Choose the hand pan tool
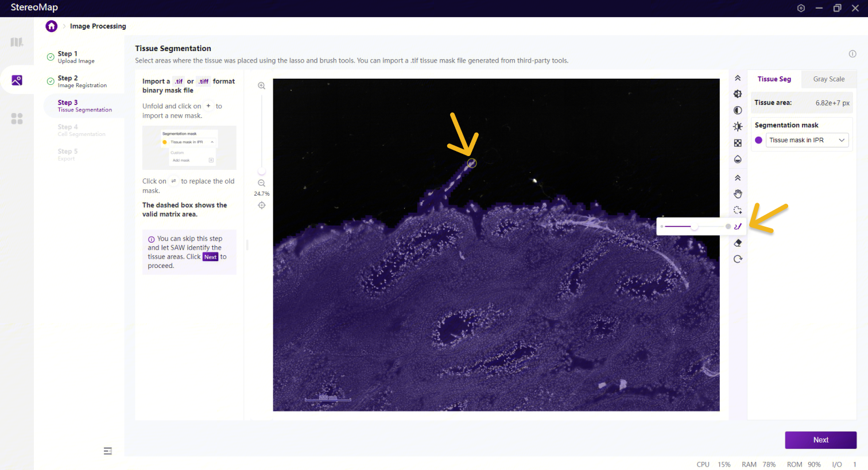The height and width of the screenshot is (470, 868). coord(738,194)
